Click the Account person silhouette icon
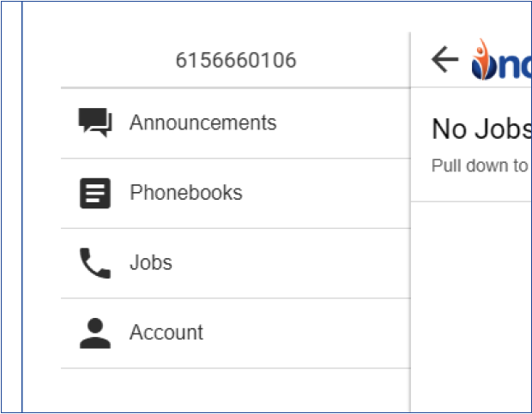Image resolution: width=532 pixels, height=414 pixels. (95, 333)
